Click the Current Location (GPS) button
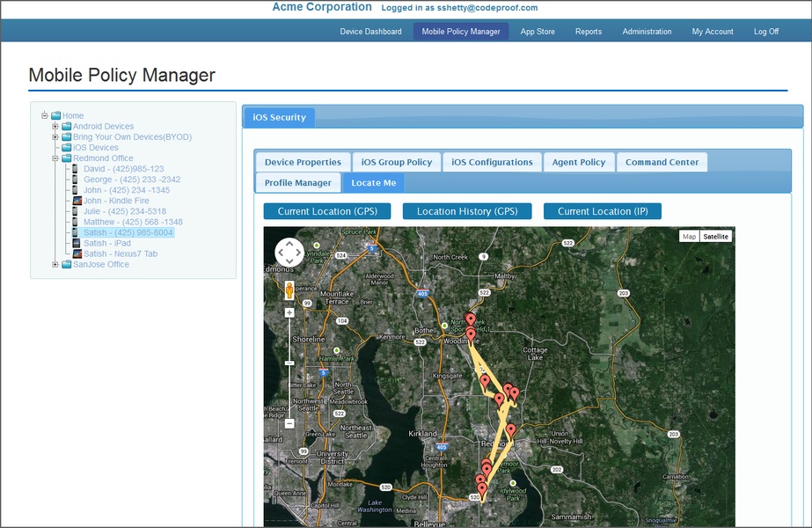This screenshot has width=812, height=528. [x=327, y=211]
